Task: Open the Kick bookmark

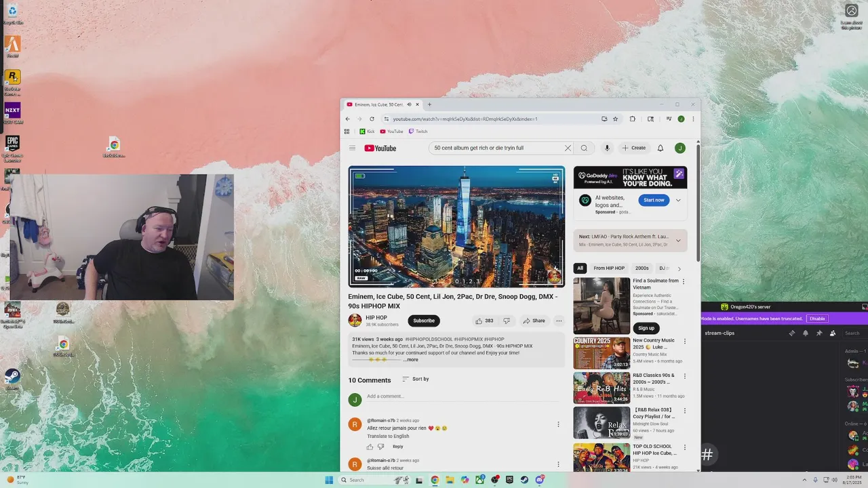Action: pos(367,131)
